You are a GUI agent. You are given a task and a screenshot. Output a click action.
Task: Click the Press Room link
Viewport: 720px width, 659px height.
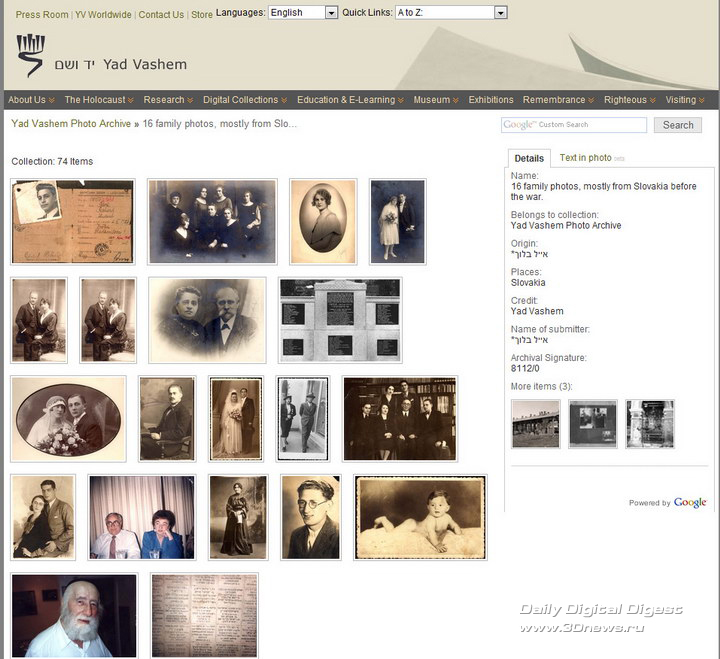(42, 15)
